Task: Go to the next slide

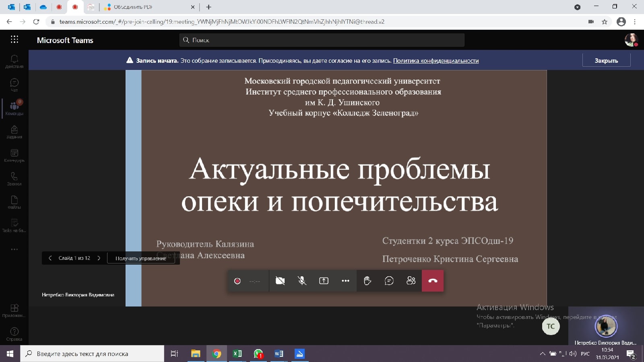Action: click(x=99, y=258)
